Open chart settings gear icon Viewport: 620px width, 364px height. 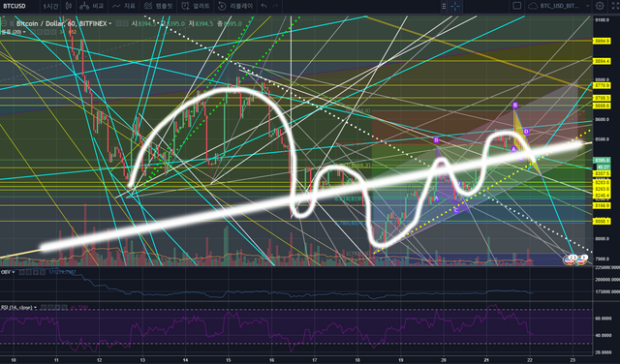tap(600, 6)
